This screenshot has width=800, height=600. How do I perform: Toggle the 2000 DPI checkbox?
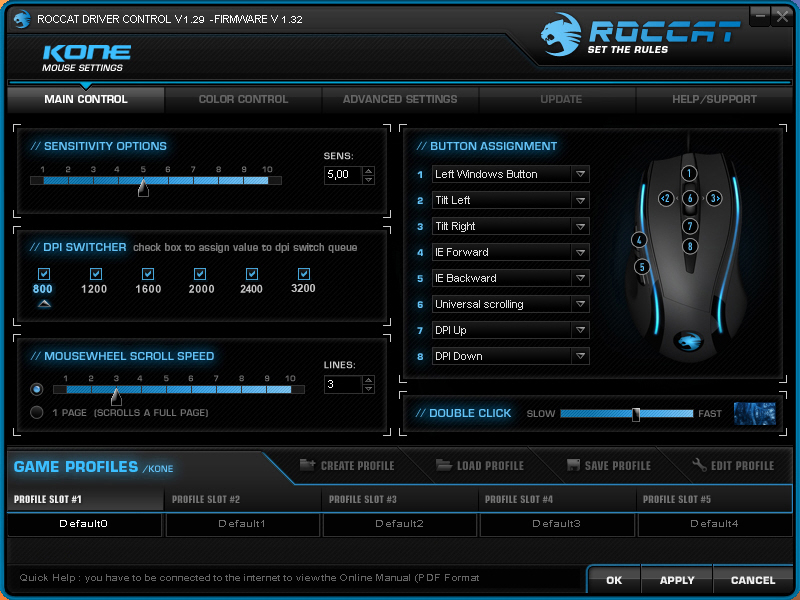pyautogui.click(x=200, y=274)
